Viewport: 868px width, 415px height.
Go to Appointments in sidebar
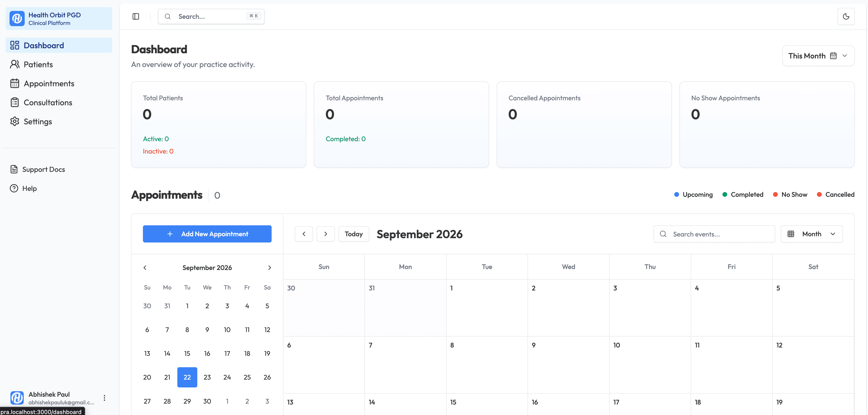(x=59, y=83)
